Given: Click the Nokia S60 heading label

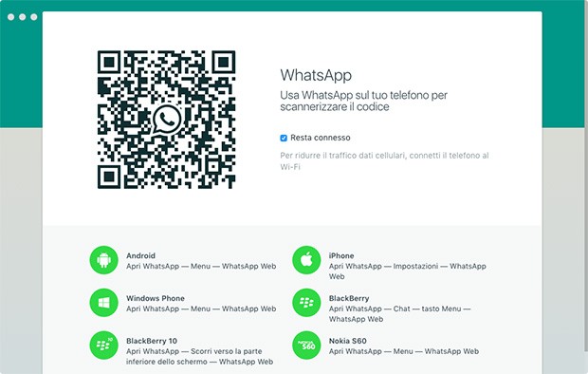Looking at the screenshot, I should [348, 341].
